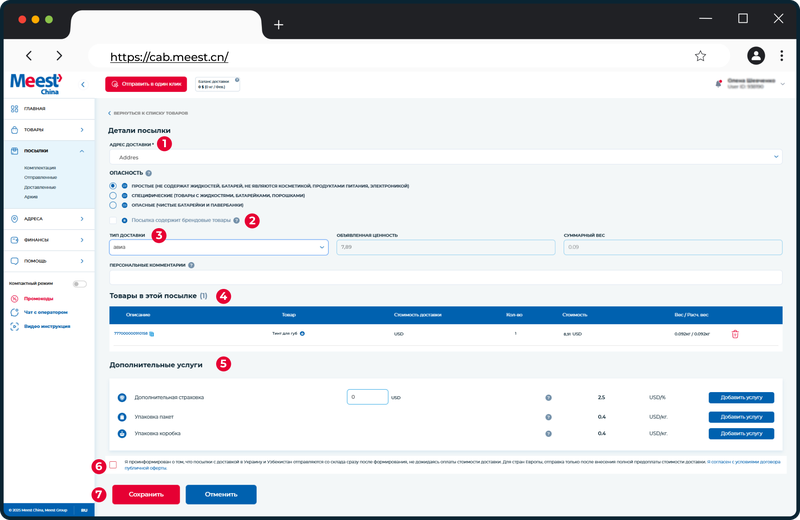Copy the tracking number with copy icon

[x=152, y=334]
